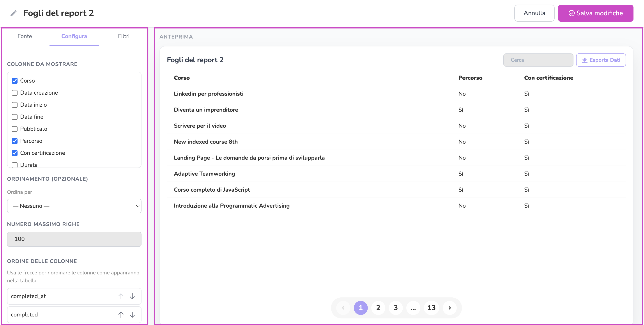644x325 pixels.
Task: Save changes with Salva modifiche
Action: [596, 13]
